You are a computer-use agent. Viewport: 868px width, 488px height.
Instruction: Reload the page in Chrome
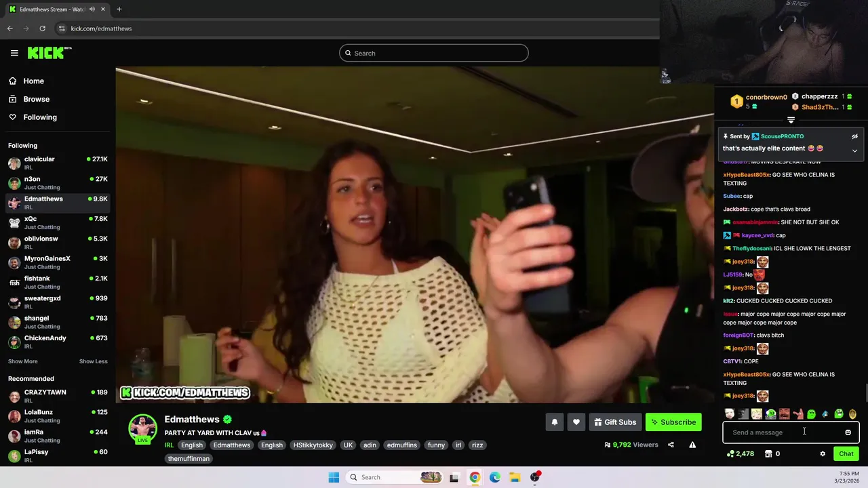click(x=42, y=28)
